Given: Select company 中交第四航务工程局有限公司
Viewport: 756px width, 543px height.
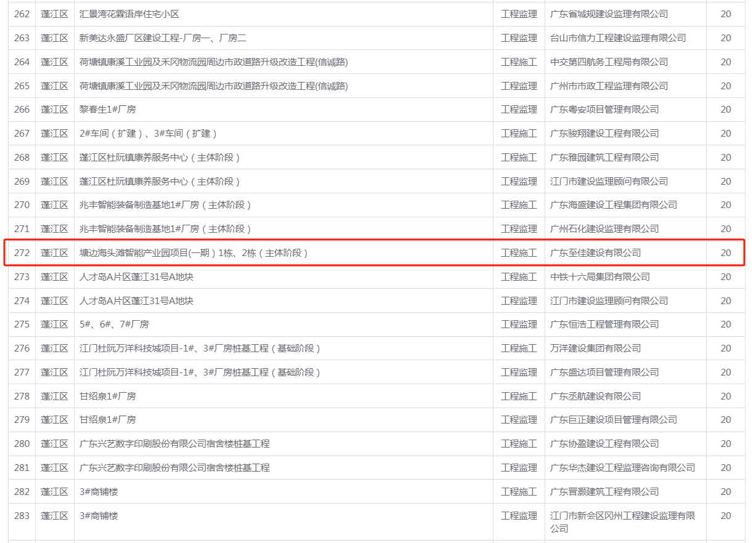Looking at the screenshot, I should click(609, 62).
